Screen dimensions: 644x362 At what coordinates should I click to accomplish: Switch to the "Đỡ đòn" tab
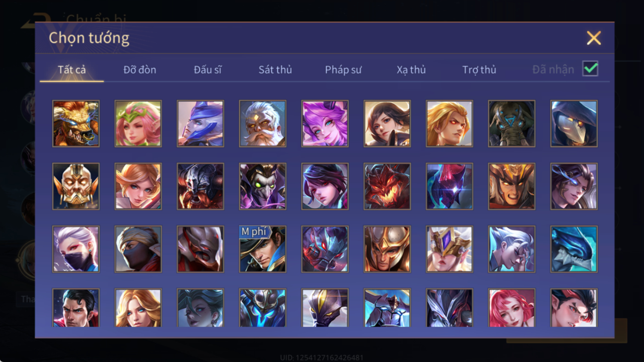(140, 70)
